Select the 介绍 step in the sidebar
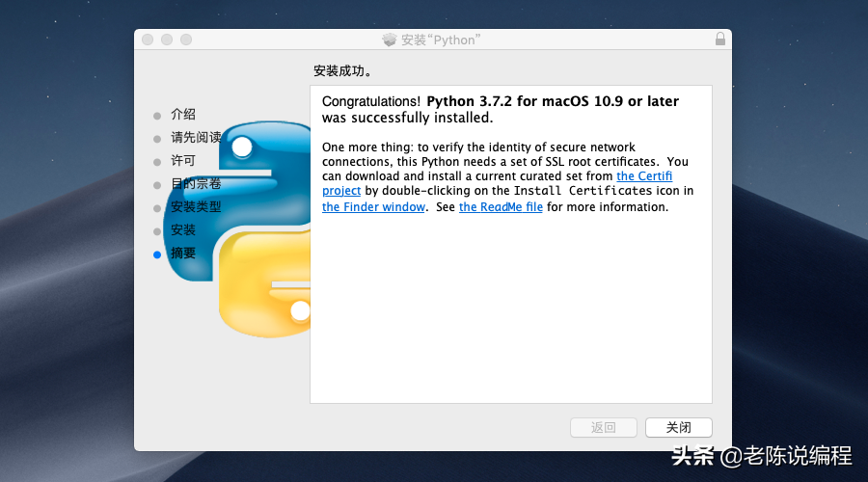868x482 pixels. tap(183, 115)
